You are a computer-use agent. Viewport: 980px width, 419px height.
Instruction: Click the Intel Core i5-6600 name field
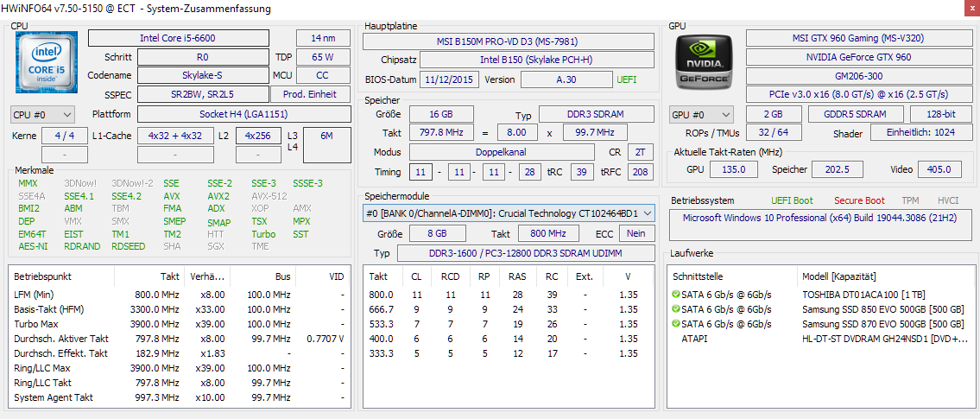coord(179,38)
